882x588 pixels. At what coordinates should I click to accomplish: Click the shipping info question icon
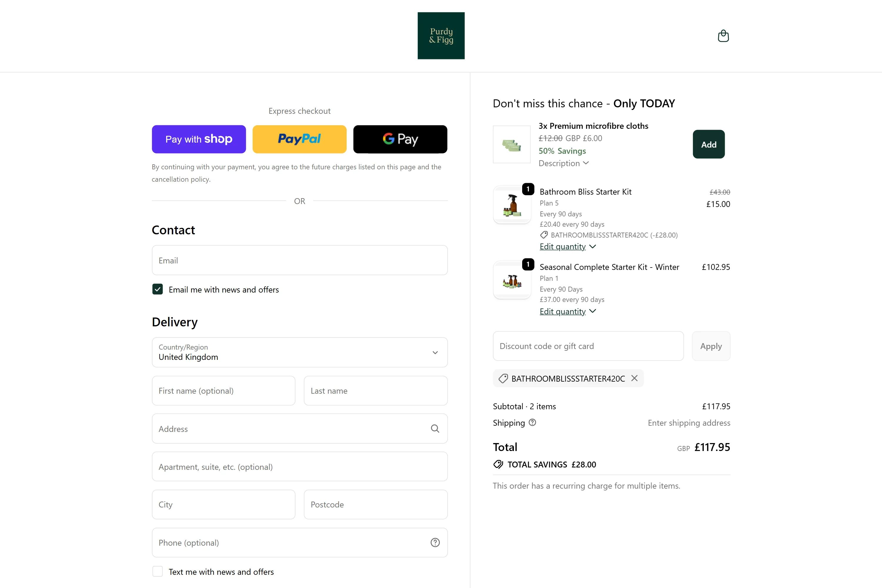532,423
